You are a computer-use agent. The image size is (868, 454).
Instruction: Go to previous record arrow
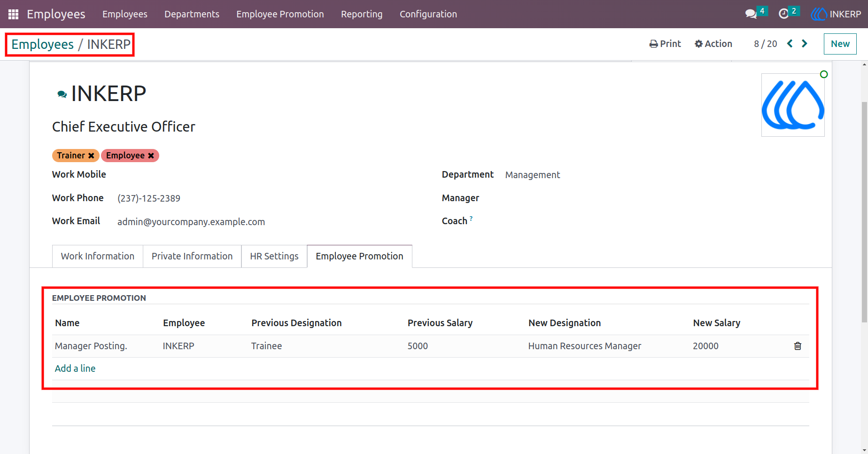(790, 44)
